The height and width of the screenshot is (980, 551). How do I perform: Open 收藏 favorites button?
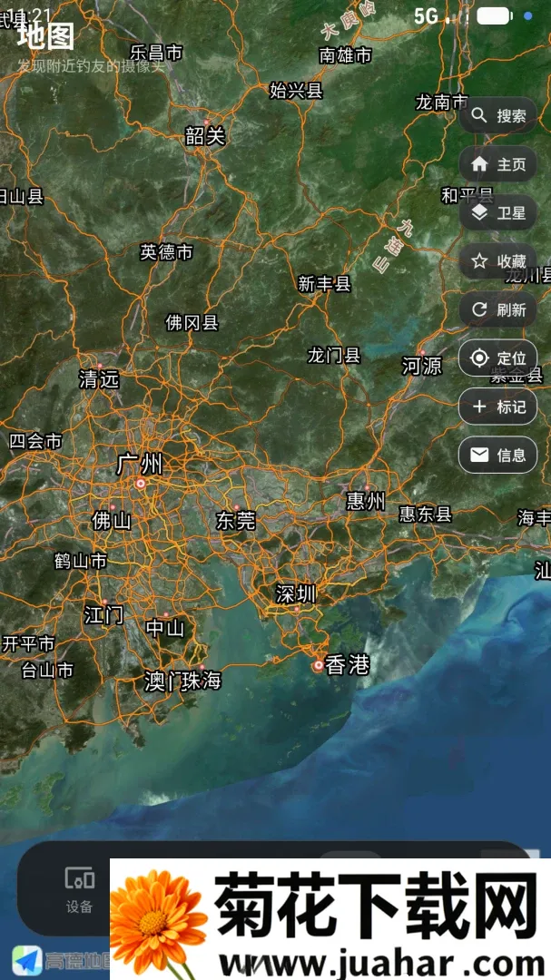(497, 261)
